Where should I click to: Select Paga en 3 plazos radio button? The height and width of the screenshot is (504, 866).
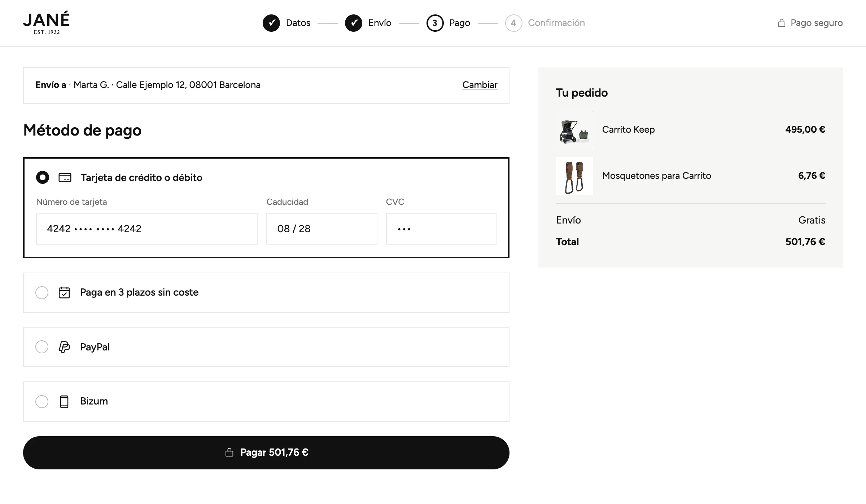(x=42, y=293)
